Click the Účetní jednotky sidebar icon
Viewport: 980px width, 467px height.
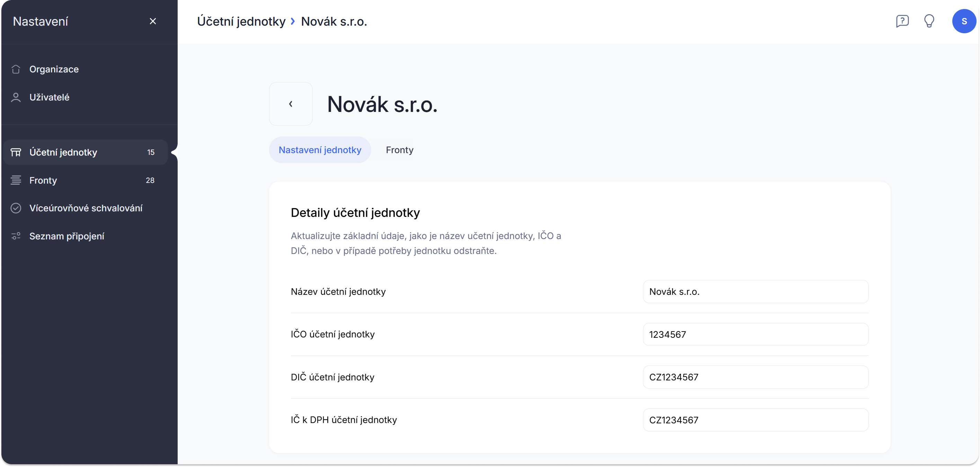(16, 152)
